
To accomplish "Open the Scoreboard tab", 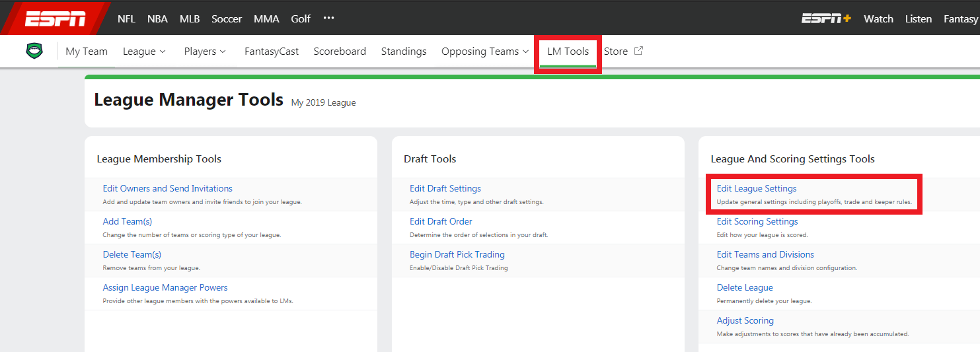I will coord(340,51).
